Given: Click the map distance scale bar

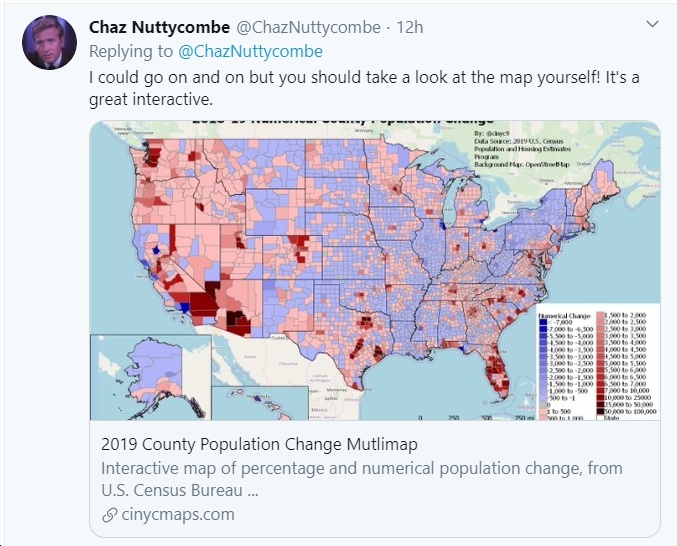Looking at the screenshot, I should tap(473, 417).
